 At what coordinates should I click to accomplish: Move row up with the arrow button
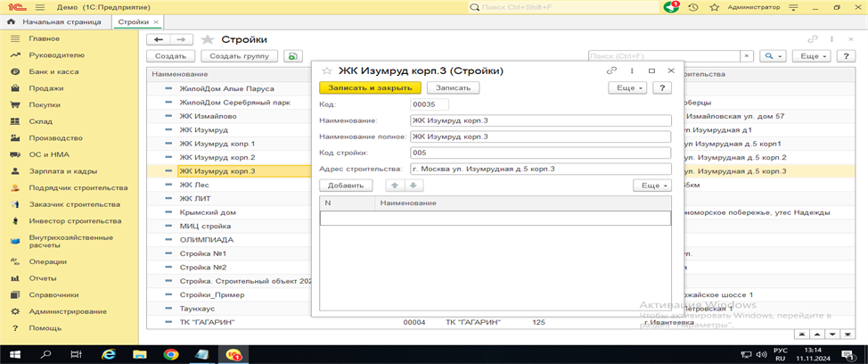tap(394, 186)
